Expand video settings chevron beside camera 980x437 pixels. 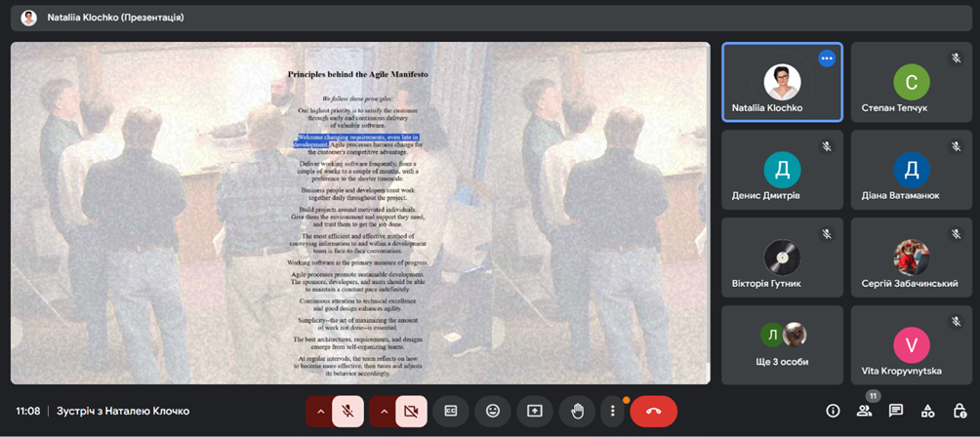pyautogui.click(x=384, y=412)
